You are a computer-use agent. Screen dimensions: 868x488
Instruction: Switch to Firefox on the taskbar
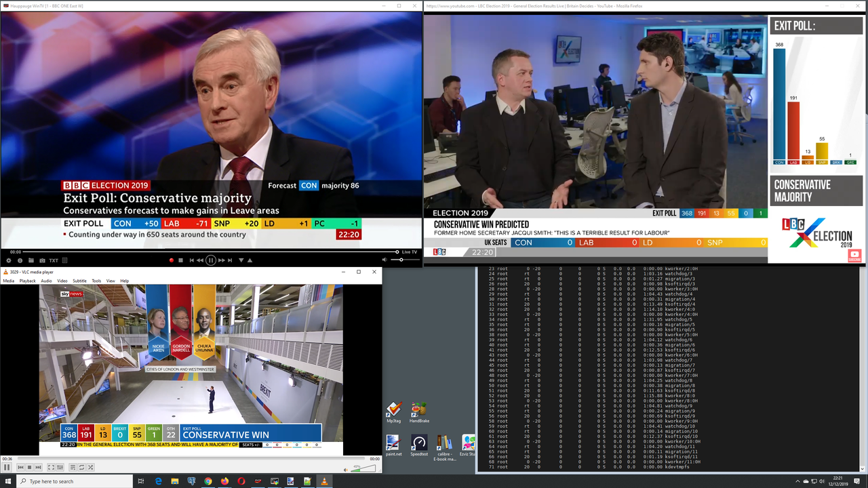click(x=224, y=481)
